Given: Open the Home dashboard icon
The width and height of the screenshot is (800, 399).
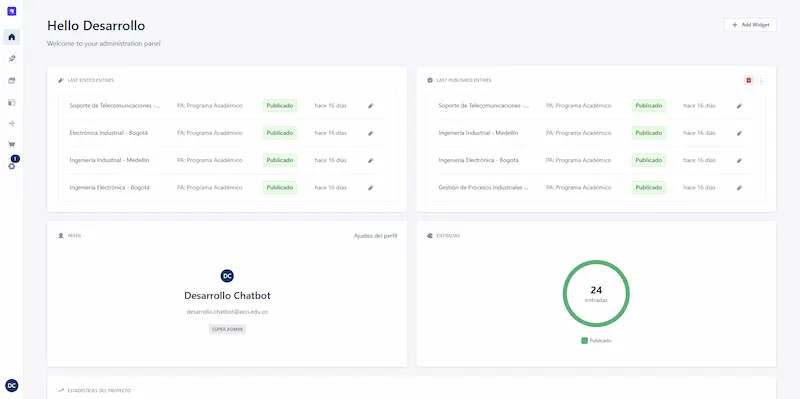Looking at the screenshot, I should [12, 37].
